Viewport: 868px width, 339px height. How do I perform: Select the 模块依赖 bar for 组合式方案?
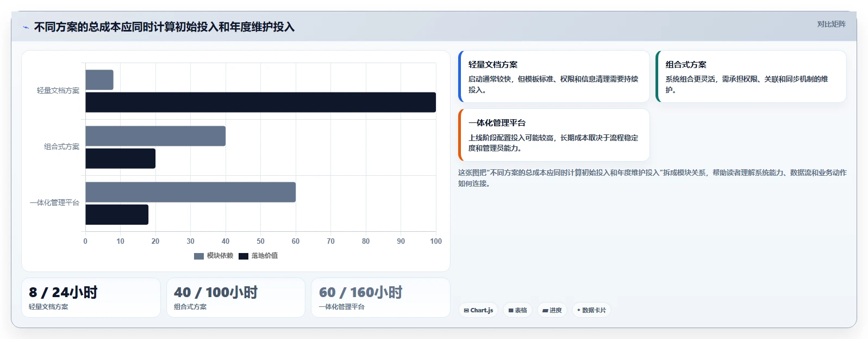[x=155, y=136]
